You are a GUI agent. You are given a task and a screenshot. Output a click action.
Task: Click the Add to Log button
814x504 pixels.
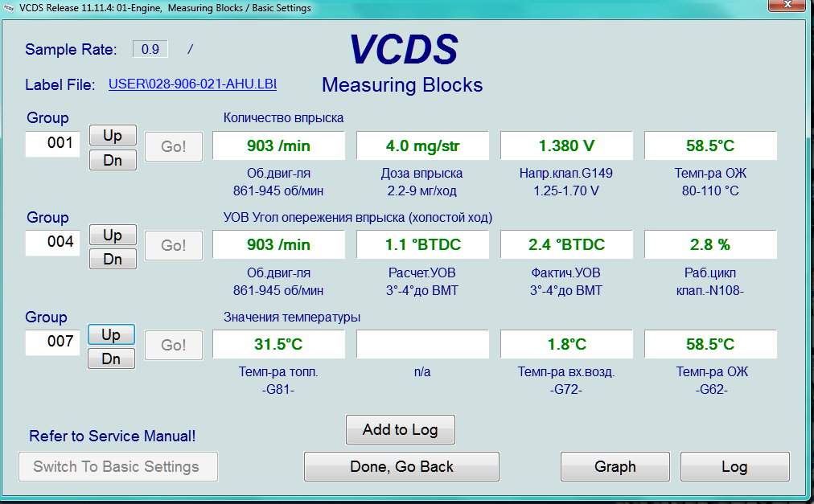[x=400, y=429]
